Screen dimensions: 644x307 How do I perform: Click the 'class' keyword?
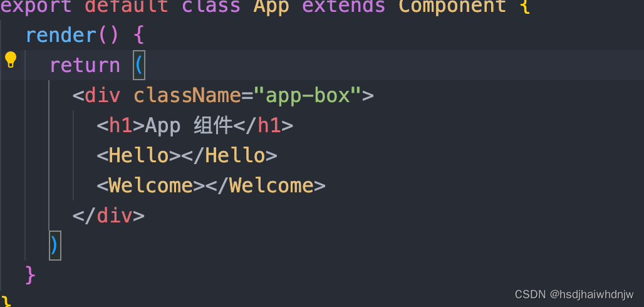tap(211, 6)
